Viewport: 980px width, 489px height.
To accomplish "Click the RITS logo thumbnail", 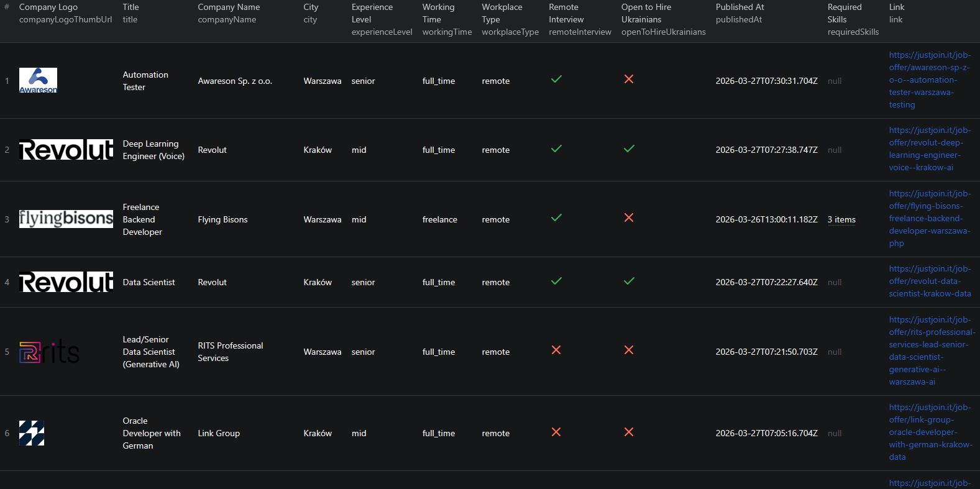I will [x=50, y=352].
